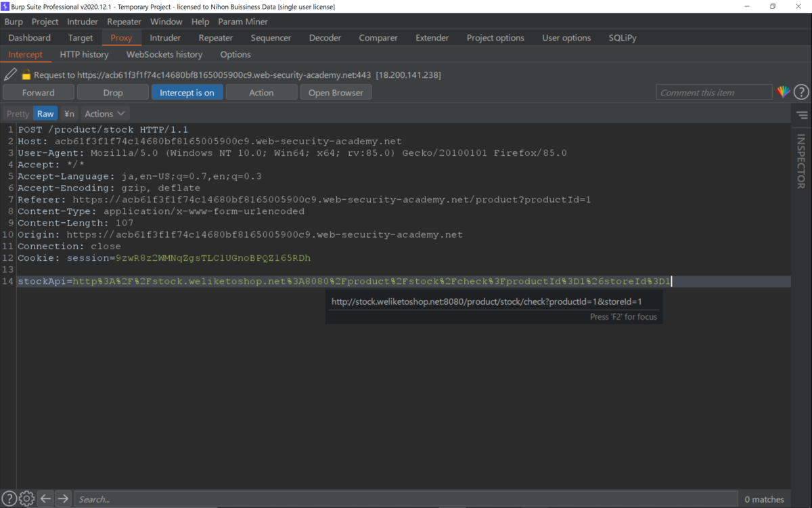Viewport: 812px width, 508px height.
Task: Click the Inspector hamburger lines icon
Action: pyautogui.click(x=802, y=115)
